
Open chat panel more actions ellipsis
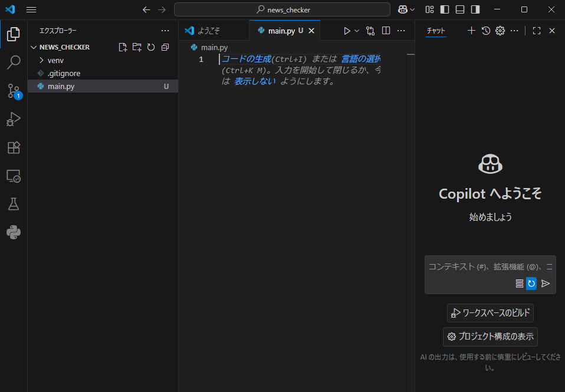point(514,31)
